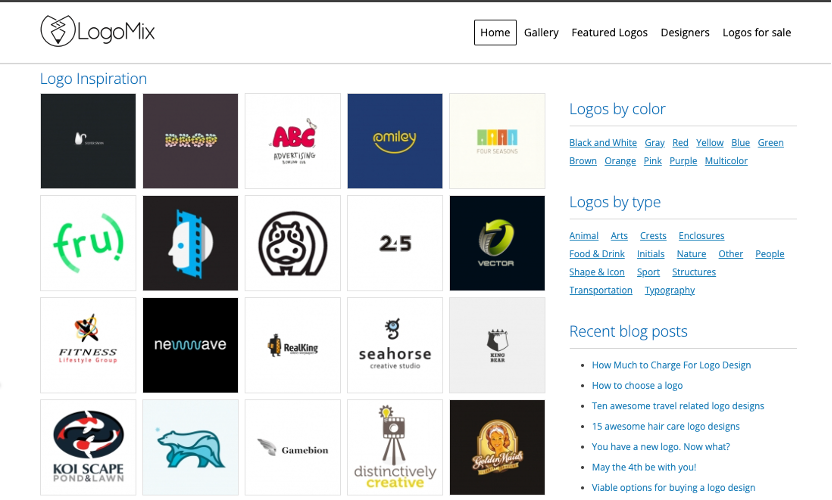
Task: Open the smiley logo thumbnail
Action: click(395, 141)
